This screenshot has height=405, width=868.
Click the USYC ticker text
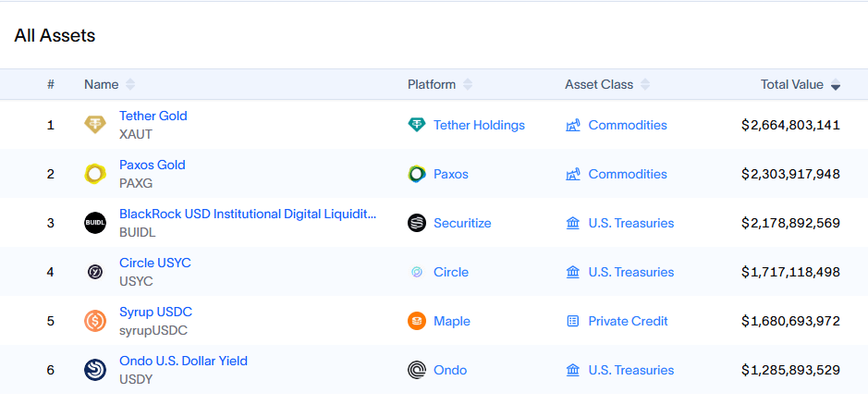(136, 281)
